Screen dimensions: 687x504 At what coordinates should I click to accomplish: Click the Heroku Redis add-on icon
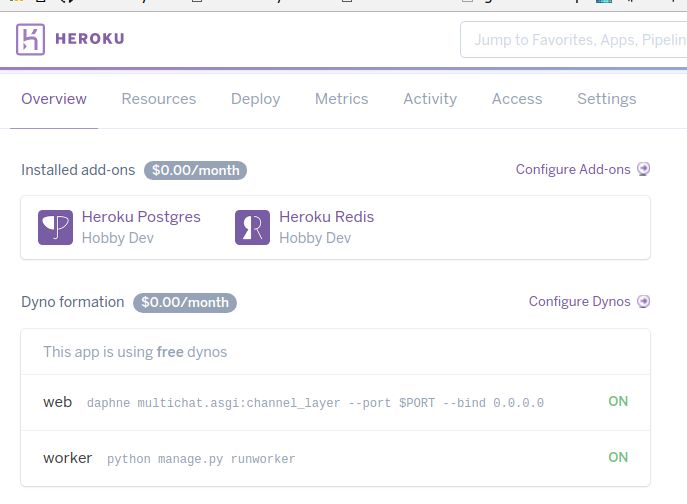pos(252,227)
